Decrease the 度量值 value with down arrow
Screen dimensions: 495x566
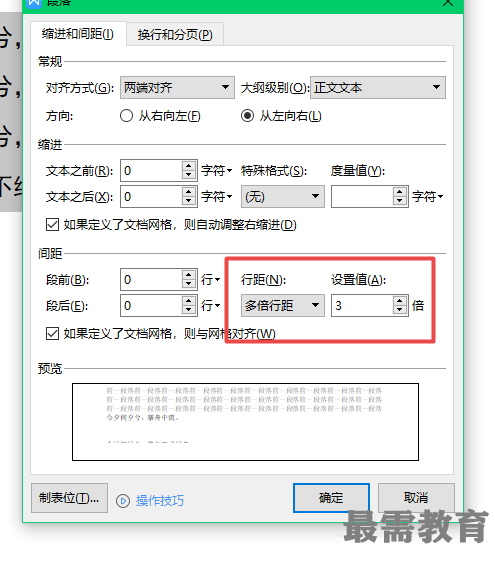[x=400, y=201]
